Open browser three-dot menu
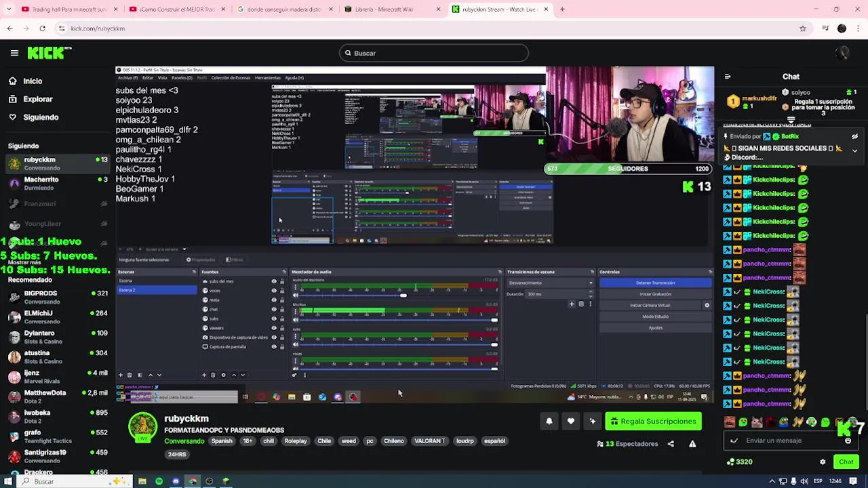Screen dimensions: 868x488 [x=858, y=28]
